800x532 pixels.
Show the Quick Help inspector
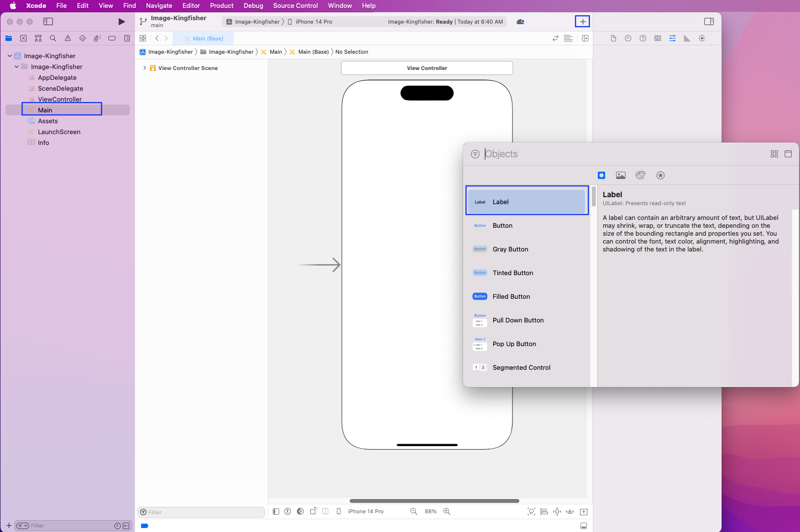(643, 38)
